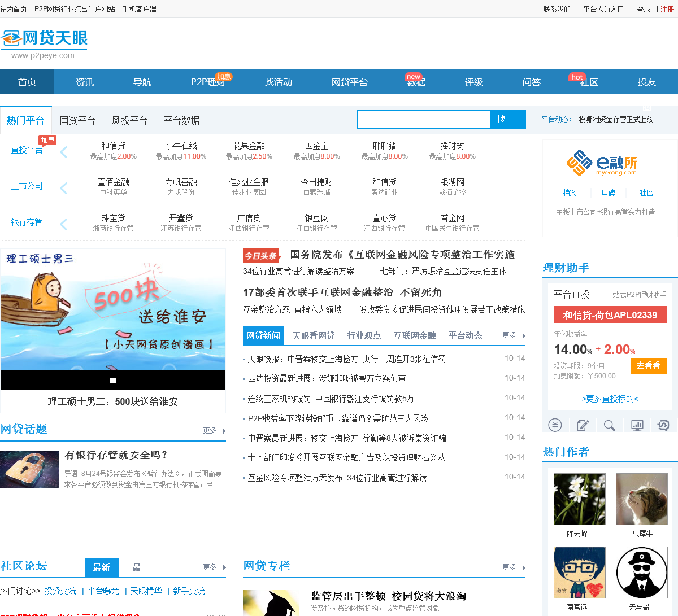This screenshot has height=616, width=678.
Task: Switch to 平台动态 news tab
Action: 466,335
